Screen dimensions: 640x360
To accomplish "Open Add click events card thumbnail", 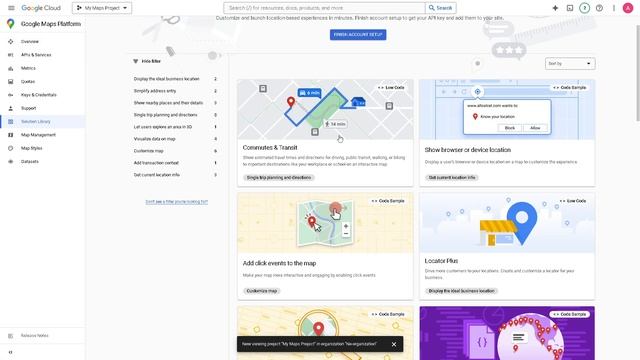I will [x=325, y=223].
